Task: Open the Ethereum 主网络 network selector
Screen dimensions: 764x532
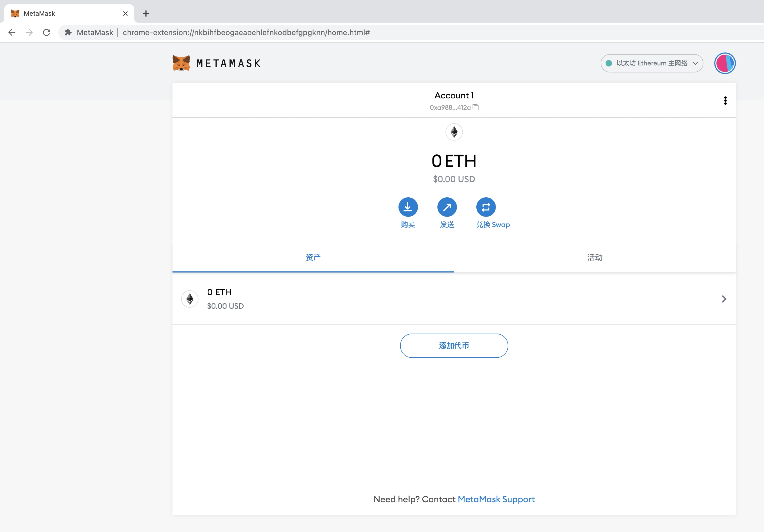Action: click(x=651, y=63)
